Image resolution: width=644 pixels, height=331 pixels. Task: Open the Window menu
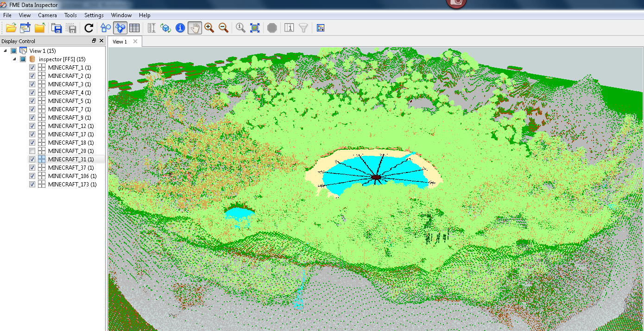coord(121,15)
